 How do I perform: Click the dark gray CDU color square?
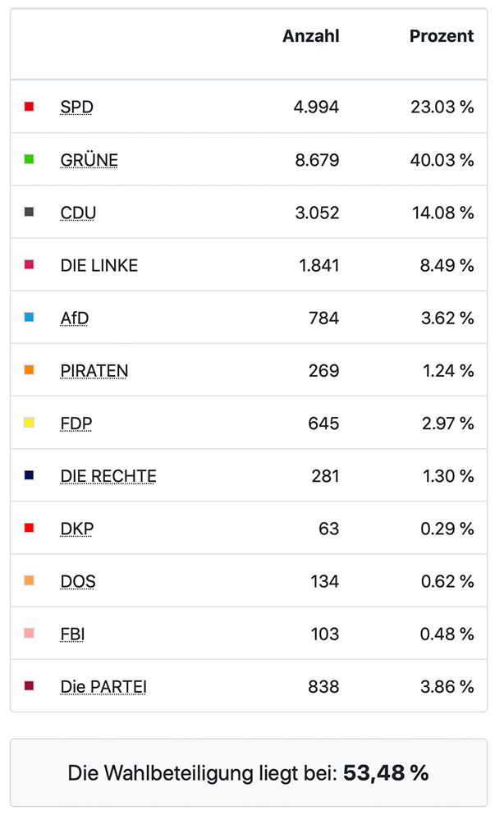click(x=30, y=212)
